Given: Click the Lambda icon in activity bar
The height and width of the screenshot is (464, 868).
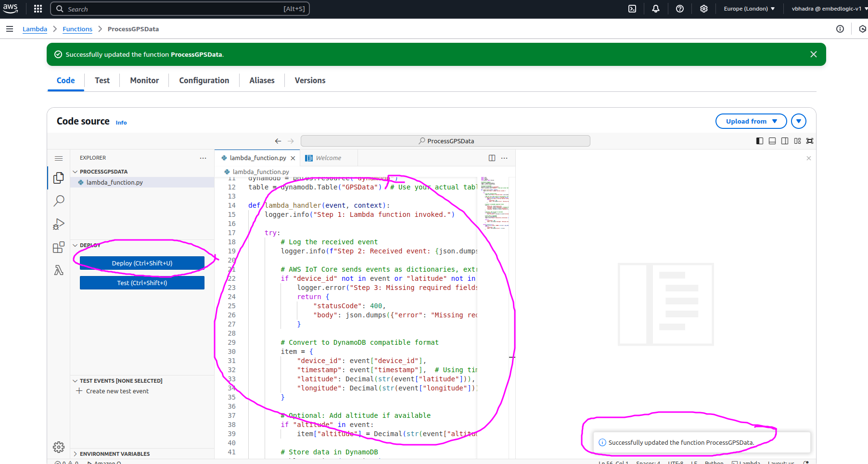Looking at the screenshot, I should point(59,270).
